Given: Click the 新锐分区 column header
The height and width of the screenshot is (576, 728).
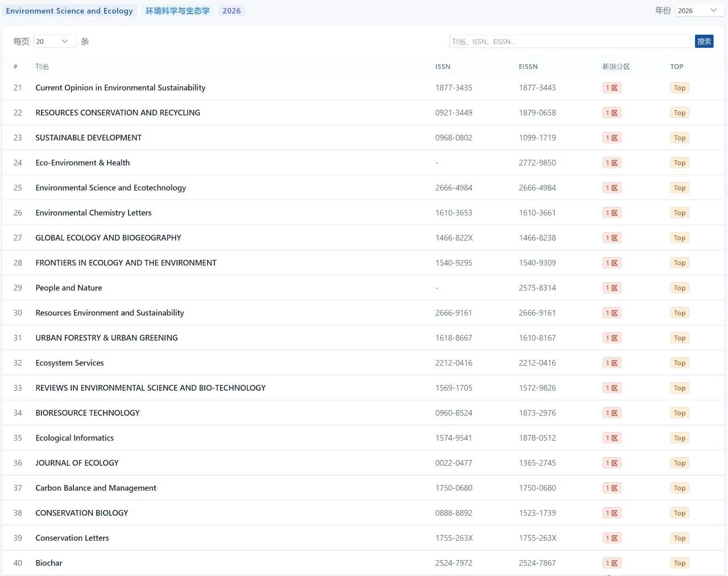Looking at the screenshot, I should coord(616,67).
